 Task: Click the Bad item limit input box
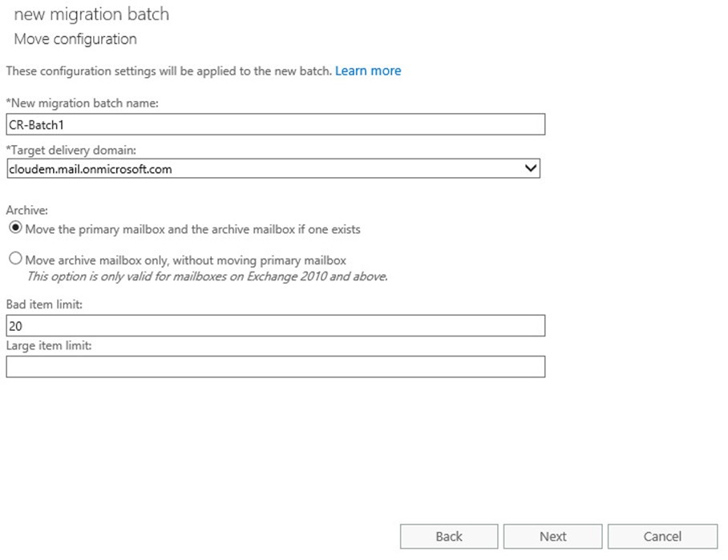275,326
